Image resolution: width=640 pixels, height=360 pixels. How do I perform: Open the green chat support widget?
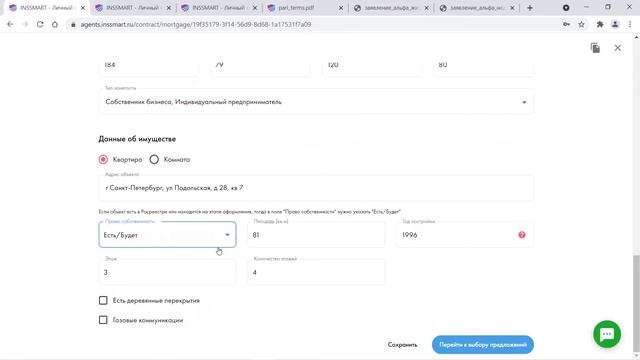click(607, 334)
